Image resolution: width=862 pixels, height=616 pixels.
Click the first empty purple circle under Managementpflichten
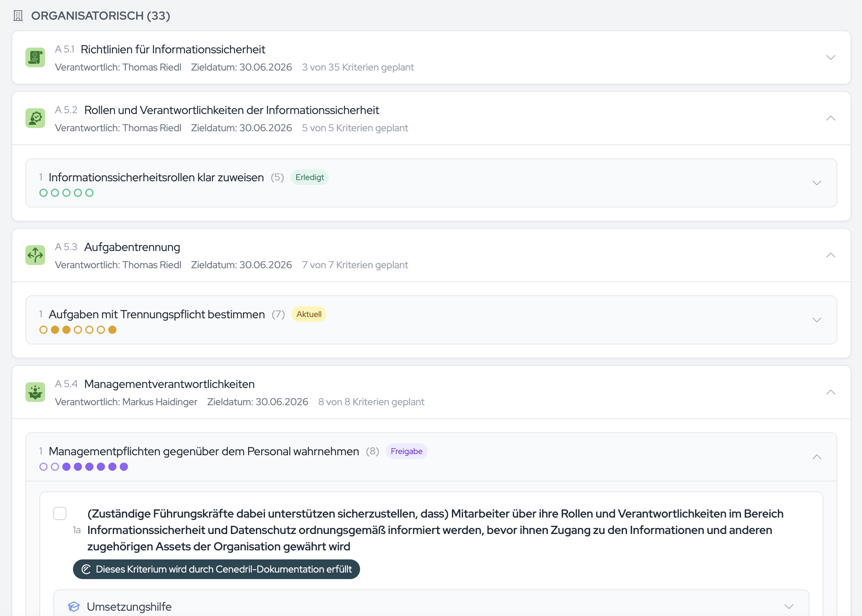43,467
